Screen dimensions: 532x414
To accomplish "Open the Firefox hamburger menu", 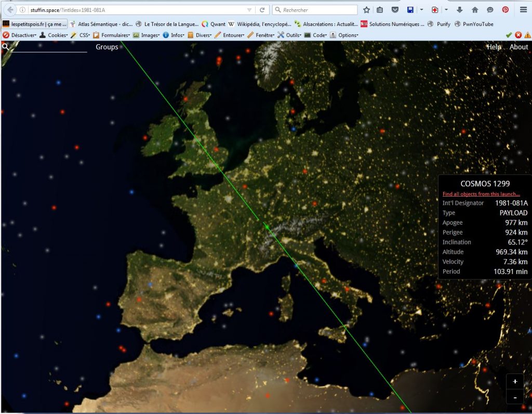I will pyautogui.click(x=523, y=10).
